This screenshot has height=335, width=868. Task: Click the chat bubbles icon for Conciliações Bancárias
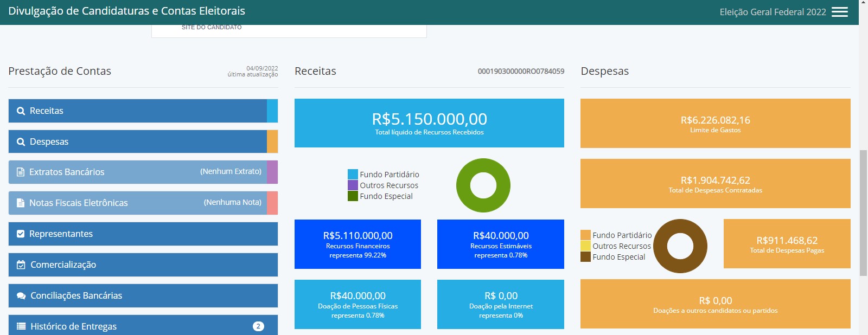[x=21, y=296]
